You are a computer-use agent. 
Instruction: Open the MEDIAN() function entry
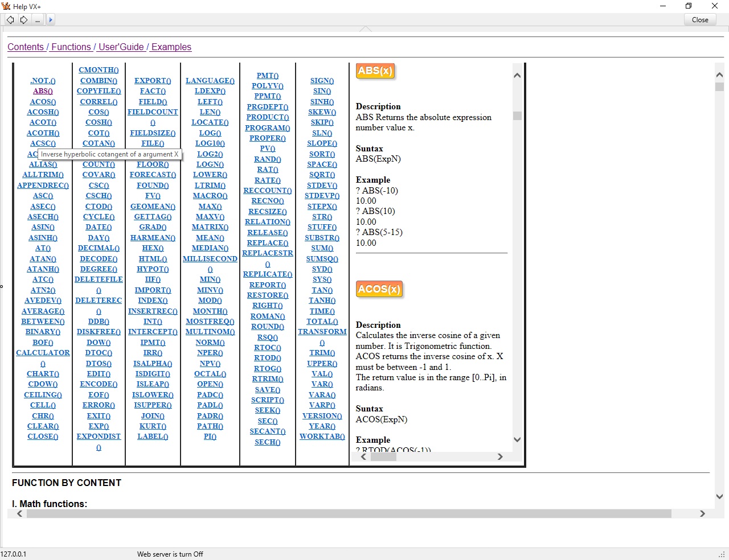[x=210, y=248]
